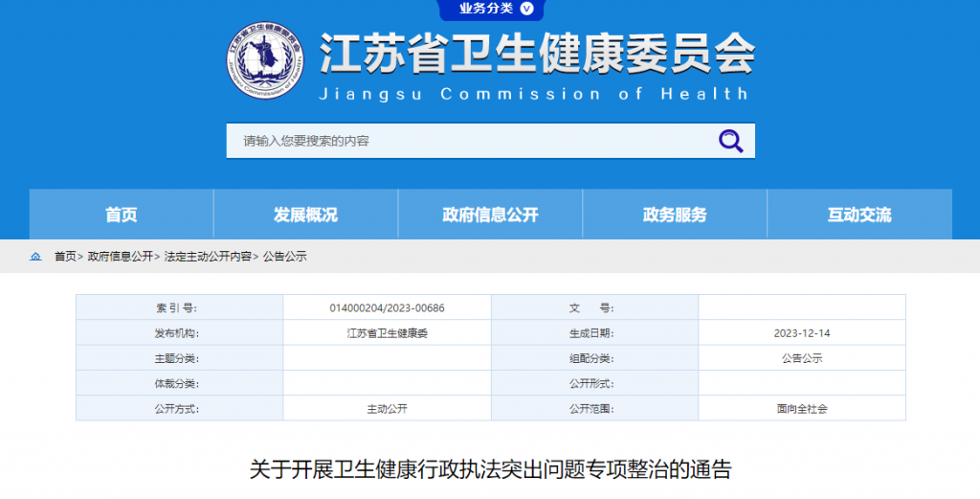This screenshot has height=499, width=980.
Task: Click the article title 关于开展卫生健康行政执法突出问题专项整治的通告
Action: [491, 469]
